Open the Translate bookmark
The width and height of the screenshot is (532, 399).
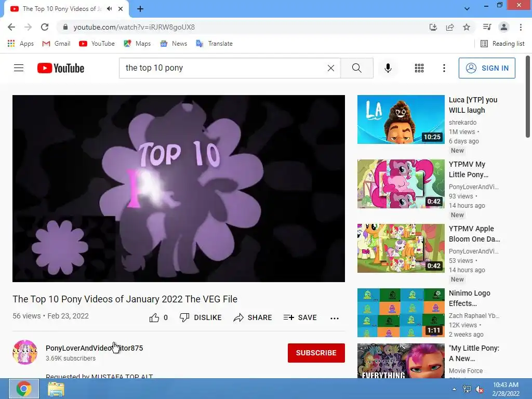215,44
